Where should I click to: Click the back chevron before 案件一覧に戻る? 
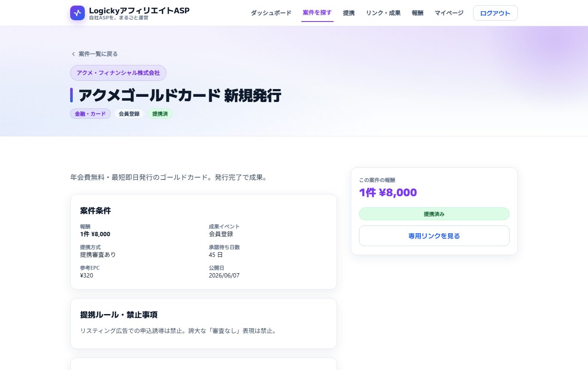click(x=73, y=54)
